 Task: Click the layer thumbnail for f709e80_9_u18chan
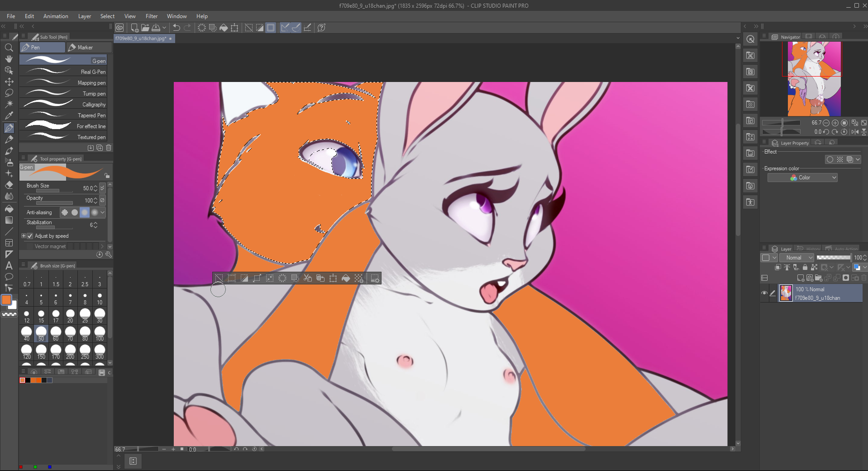[x=786, y=293]
